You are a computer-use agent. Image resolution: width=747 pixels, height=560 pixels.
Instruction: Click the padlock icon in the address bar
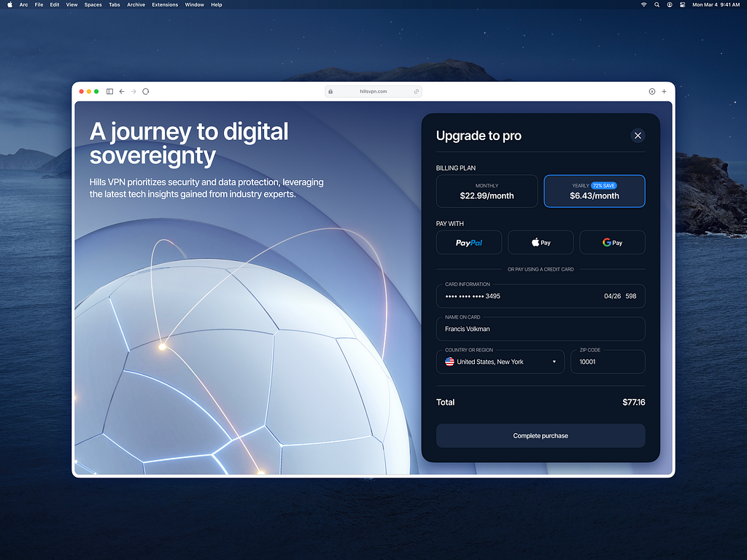[330, 91]
